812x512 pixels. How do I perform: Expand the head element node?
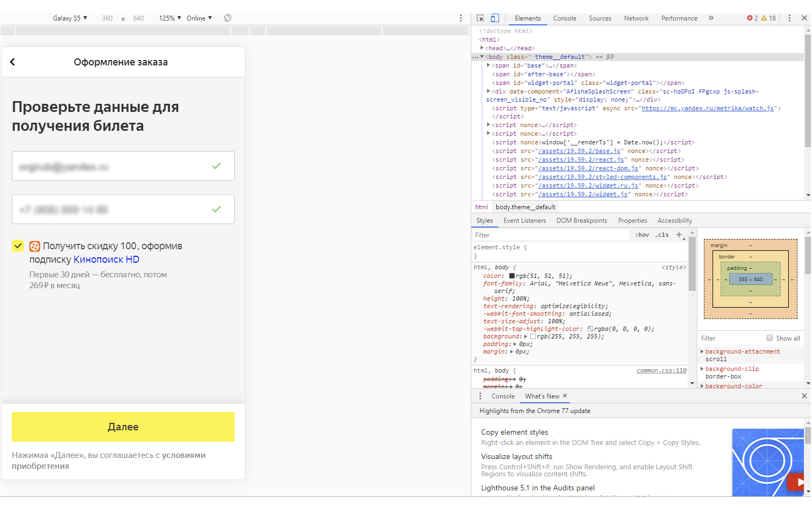pyautogui.click(x=482, y=48)
